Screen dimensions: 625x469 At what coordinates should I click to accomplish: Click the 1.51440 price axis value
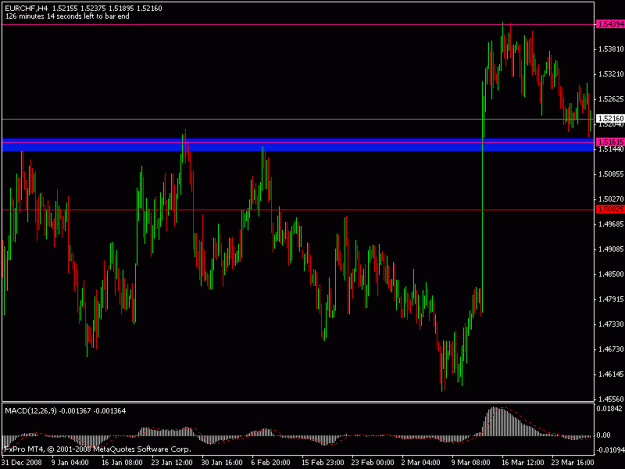pos(611,149)
